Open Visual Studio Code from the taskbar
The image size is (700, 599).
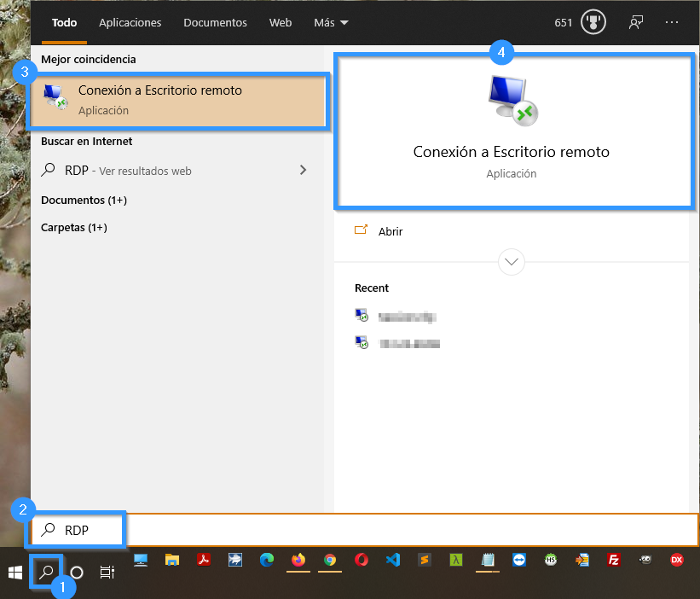coord(392,561)
